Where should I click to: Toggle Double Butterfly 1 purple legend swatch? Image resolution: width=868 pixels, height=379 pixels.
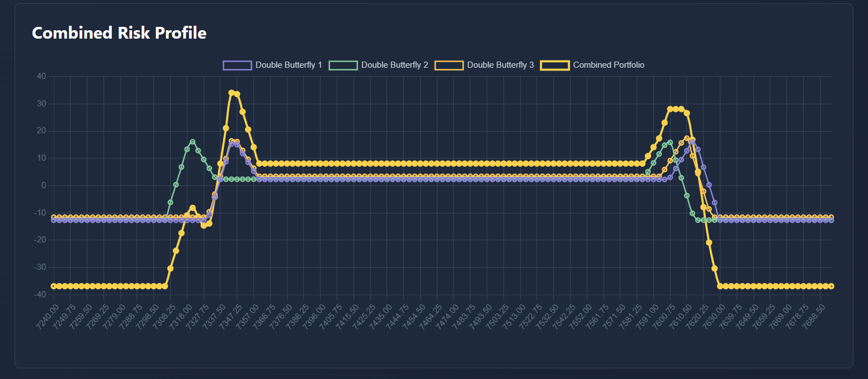(237, 65)
